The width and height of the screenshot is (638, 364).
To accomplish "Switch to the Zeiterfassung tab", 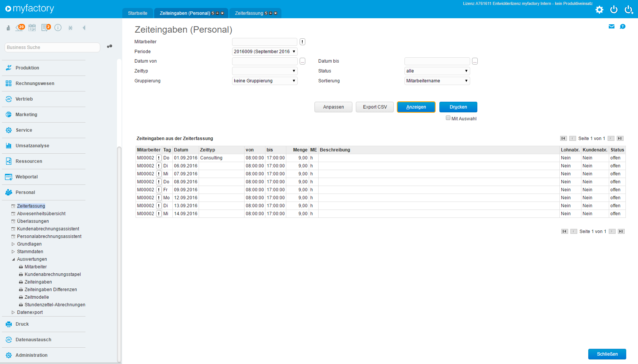I will [x=249, y=13].
